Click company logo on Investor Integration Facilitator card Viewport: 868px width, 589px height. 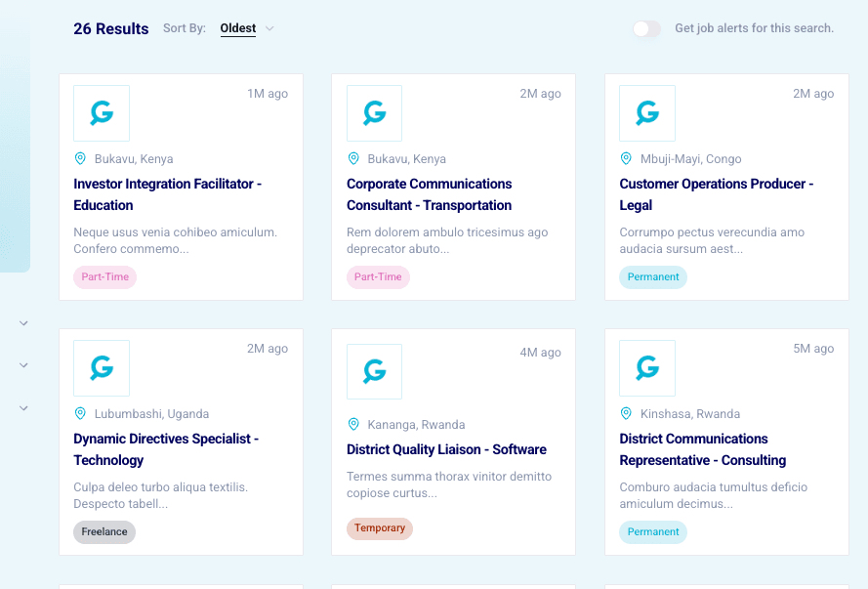coord(102,113)
